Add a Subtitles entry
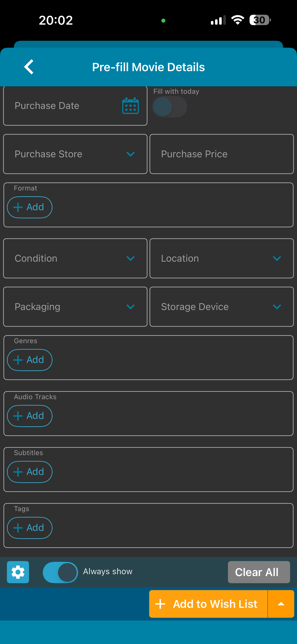The height and width of the screenshot is (644, 297). tap(29, 472)
